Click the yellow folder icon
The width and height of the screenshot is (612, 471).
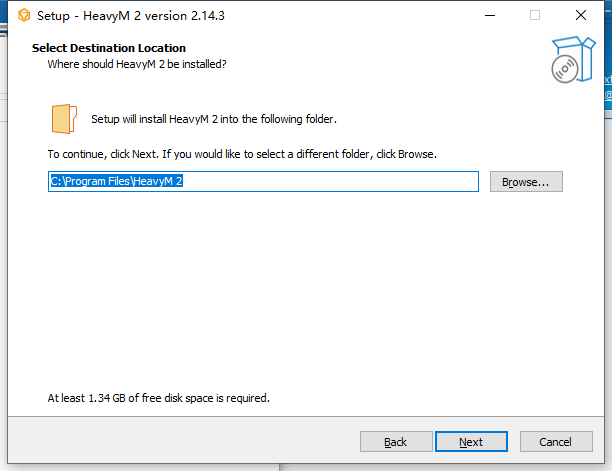63,118
